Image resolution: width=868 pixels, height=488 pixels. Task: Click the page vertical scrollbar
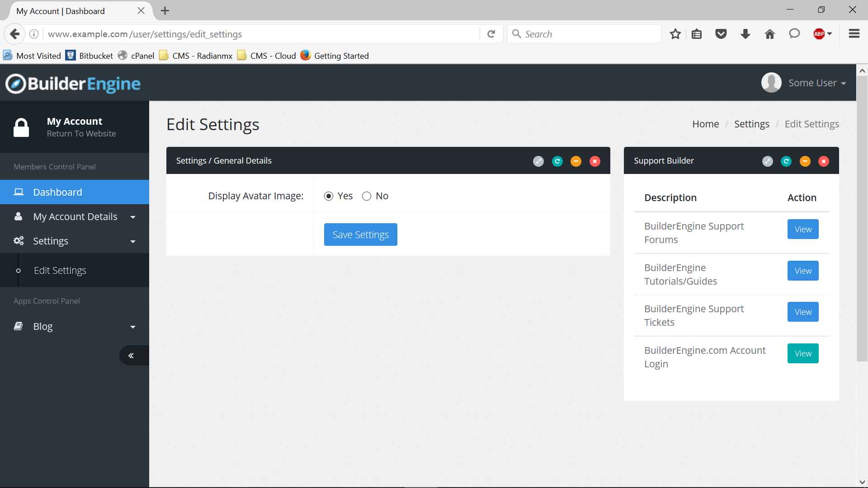[x=862, y=217]
